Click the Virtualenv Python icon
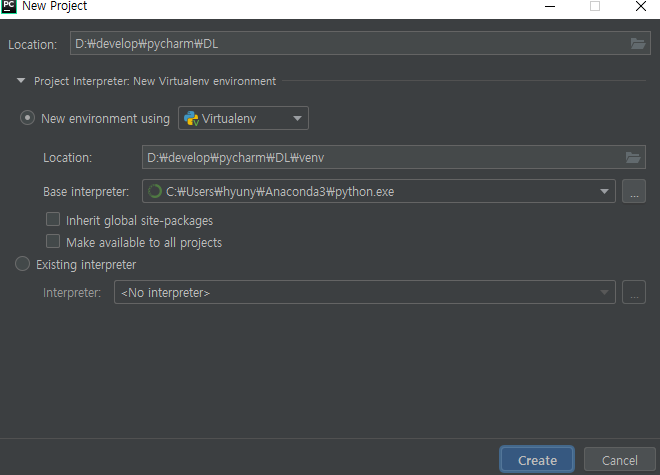This screenshot has height=475, width=660. click(192, 118)
